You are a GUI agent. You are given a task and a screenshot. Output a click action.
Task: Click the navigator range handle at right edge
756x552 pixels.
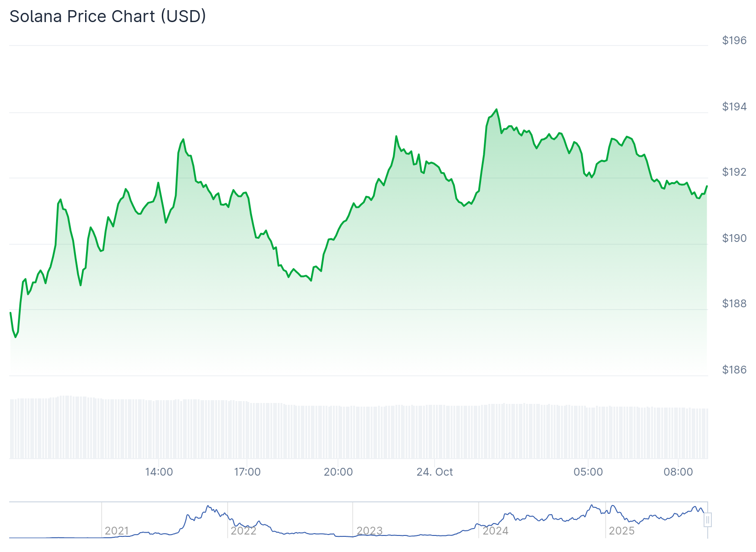[708, 520]
